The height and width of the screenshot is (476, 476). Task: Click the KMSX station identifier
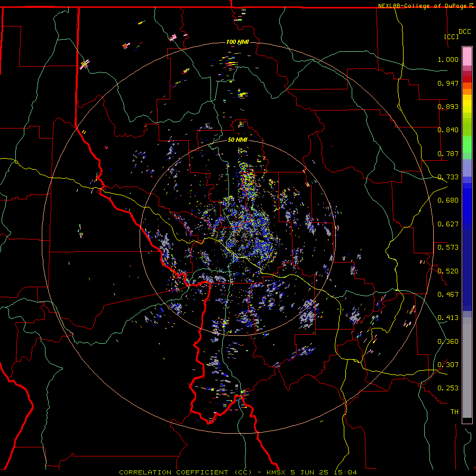[x=276, y=472]
